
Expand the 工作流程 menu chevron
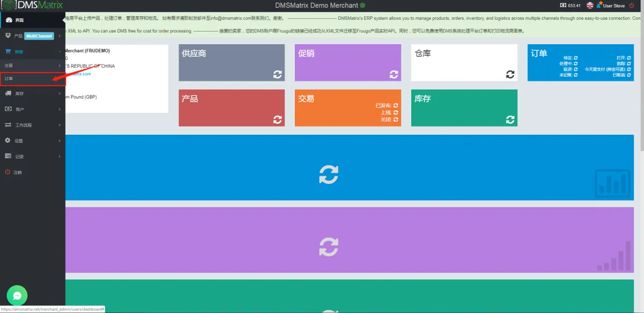[60, 125]
